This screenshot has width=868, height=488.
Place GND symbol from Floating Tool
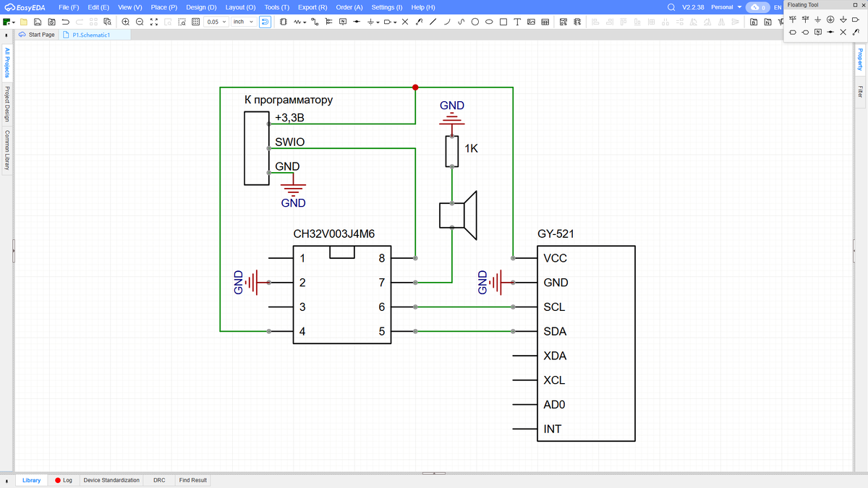coord(818,19)
